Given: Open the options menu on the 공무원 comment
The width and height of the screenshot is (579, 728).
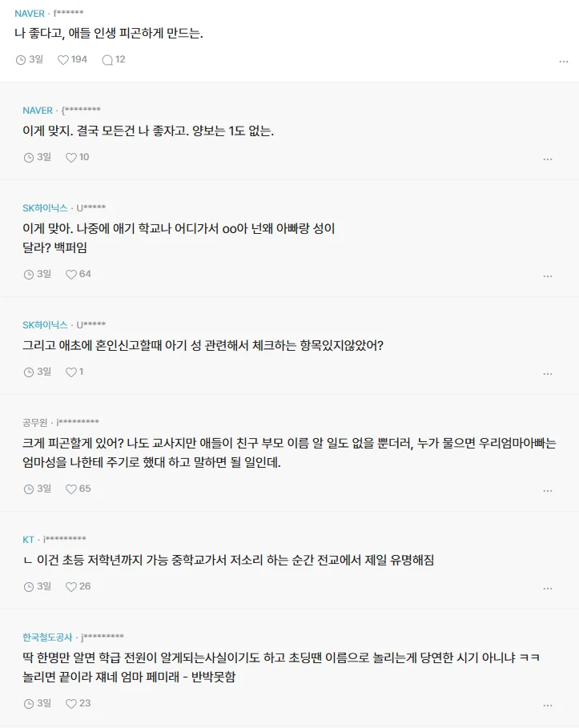Looking at the screenshot, I should point(548,490).
